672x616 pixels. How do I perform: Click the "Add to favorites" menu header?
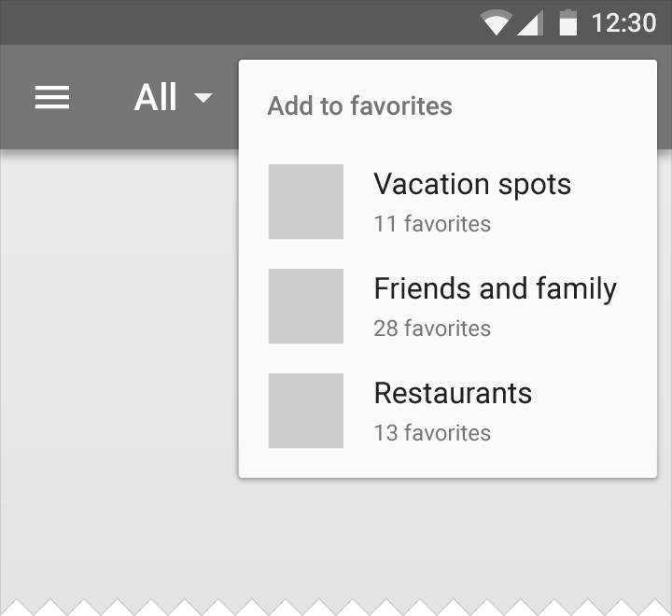pos(359,106)
